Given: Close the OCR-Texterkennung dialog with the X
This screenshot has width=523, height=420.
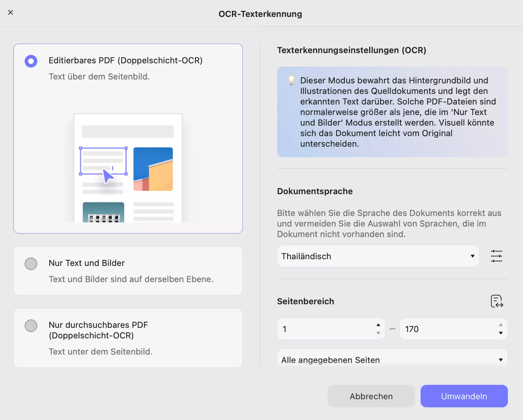Looking at the screenshot, I should [x=11, y=12].
